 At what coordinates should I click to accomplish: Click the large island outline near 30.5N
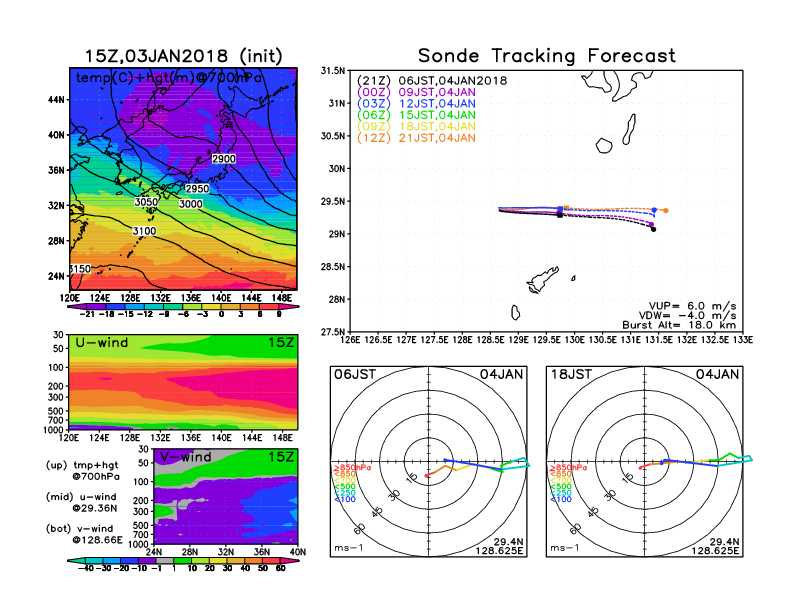[x=630, y=131]
